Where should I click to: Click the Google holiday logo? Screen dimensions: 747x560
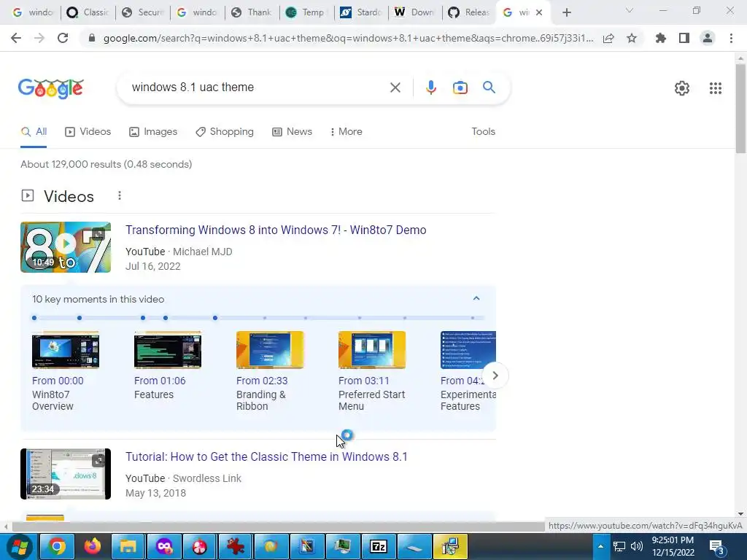point(51,88)
